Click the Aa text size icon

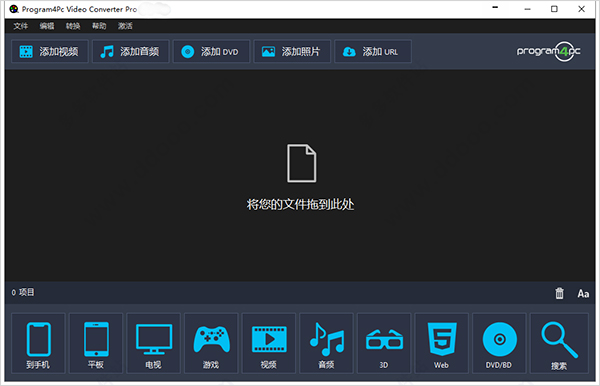[x=583, y=293]
